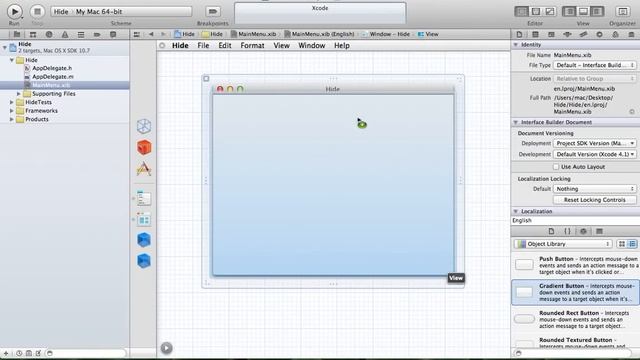
Task: Open the Hide menu in designed menu bar
Action: click(x=180, y=45)
